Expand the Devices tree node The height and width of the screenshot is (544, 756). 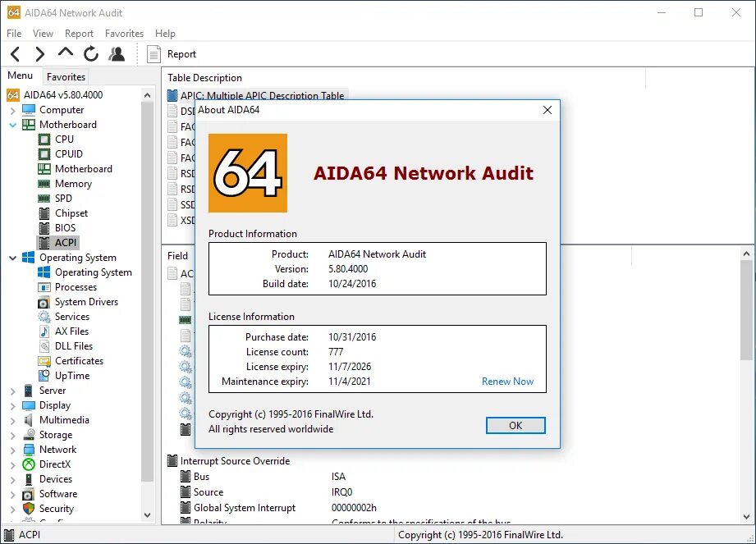click(12, 480)
